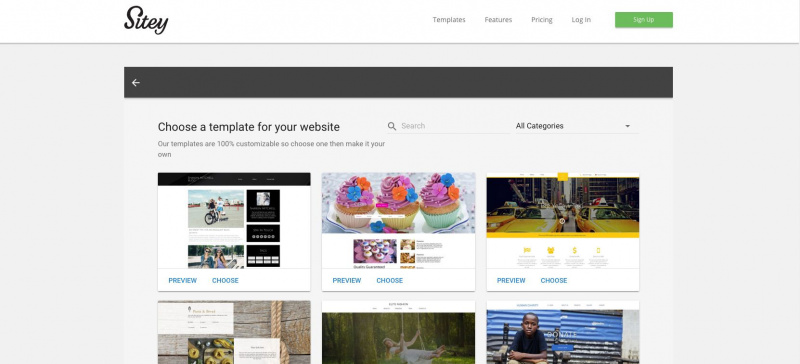Preview the yellow taxi template

point(511,280)
